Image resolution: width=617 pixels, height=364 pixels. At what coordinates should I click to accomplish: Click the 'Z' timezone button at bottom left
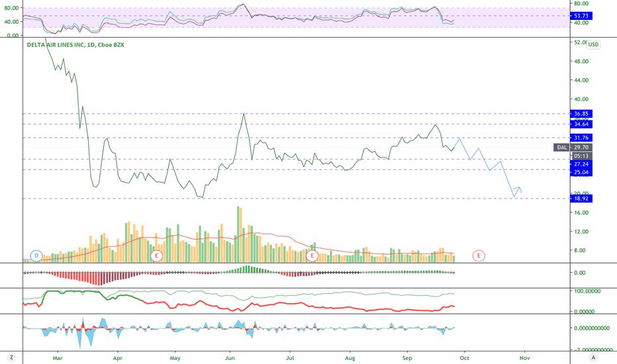click(x=11, y=357)
